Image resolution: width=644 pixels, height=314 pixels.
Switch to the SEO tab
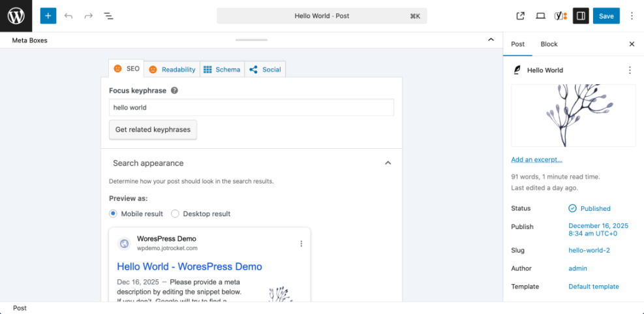[x=127, y=69]
